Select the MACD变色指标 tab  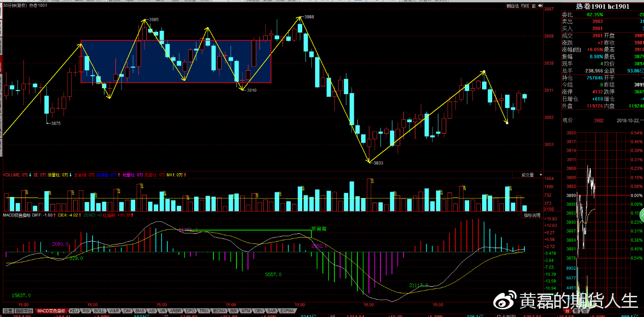(51, 311)
